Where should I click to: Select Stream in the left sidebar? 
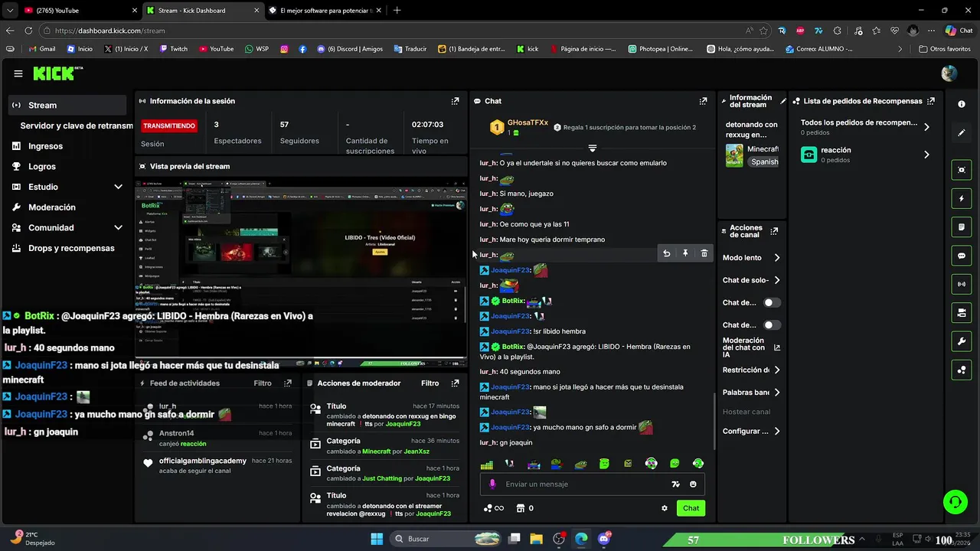point(67,106)
